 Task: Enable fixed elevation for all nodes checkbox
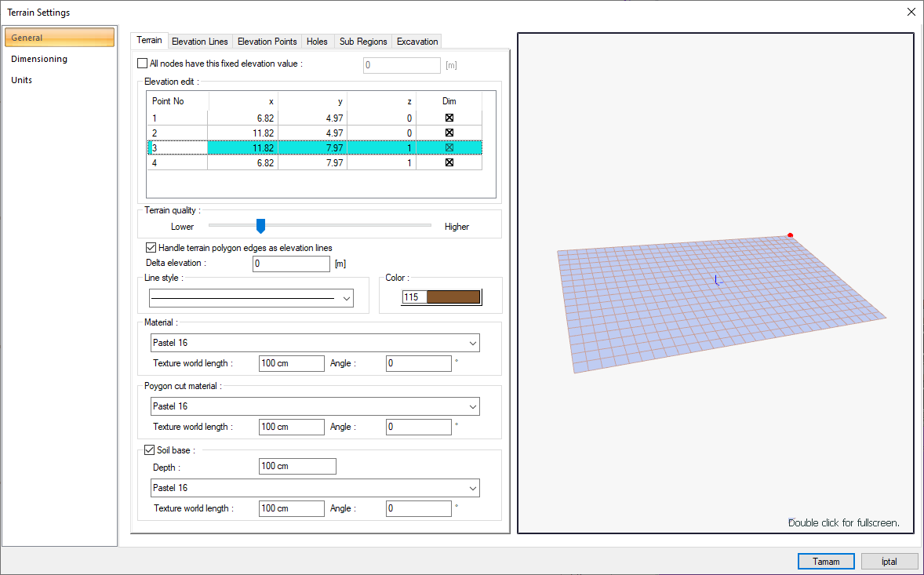(143, 64)
